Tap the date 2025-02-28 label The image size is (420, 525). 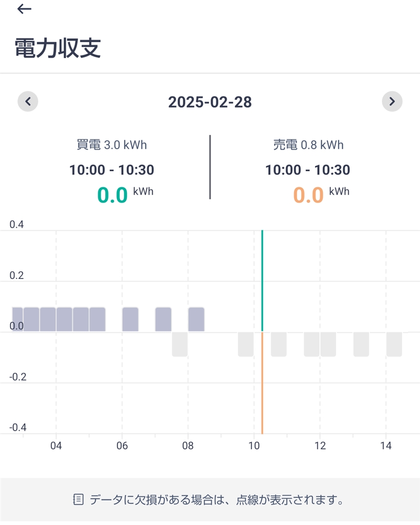[x=210, y=102]
